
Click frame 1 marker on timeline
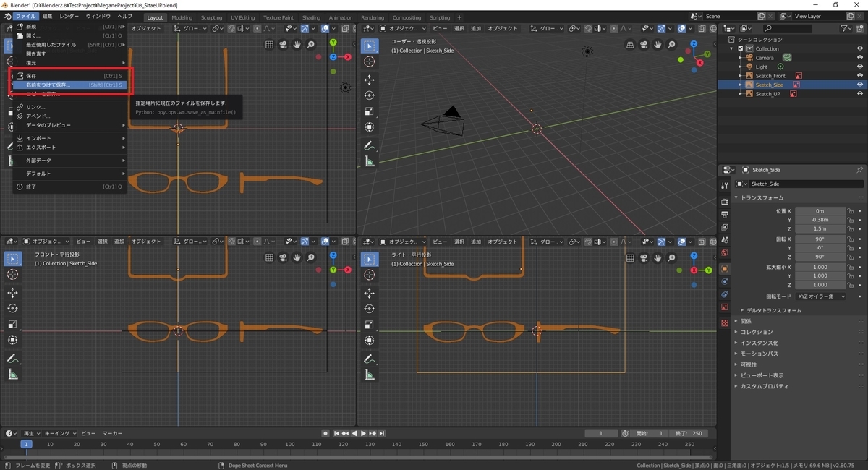click(26, 444)
